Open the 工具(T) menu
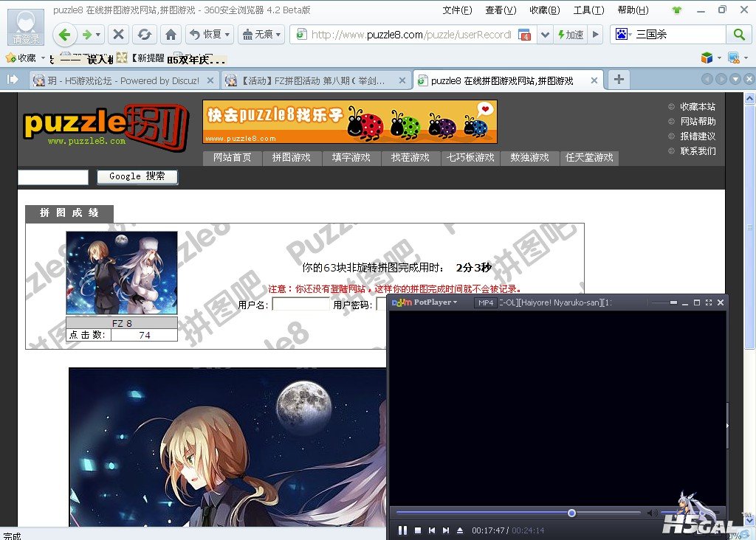This screenshot has height=540, width=756. pos(588,10)
